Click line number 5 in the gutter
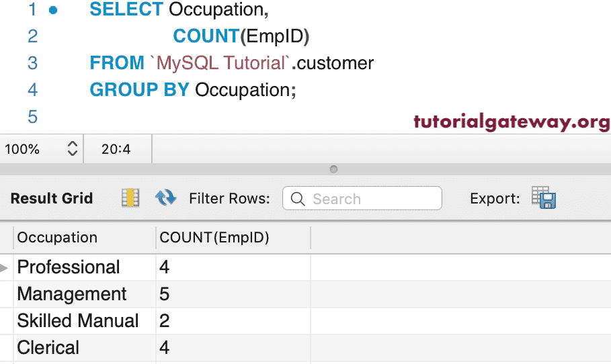The image size is (611, 364). pyautogui.click(x=33, y=117)
